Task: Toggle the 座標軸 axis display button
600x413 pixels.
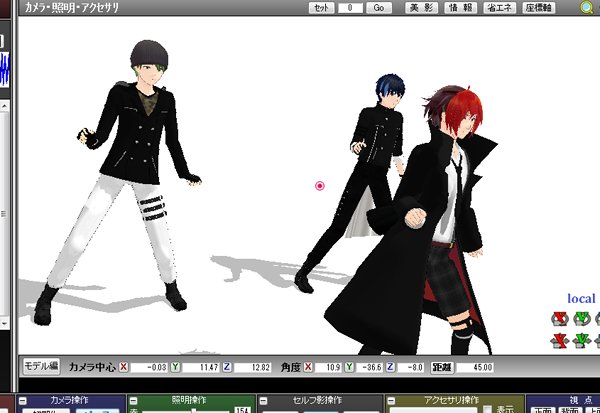Action: 539,8
